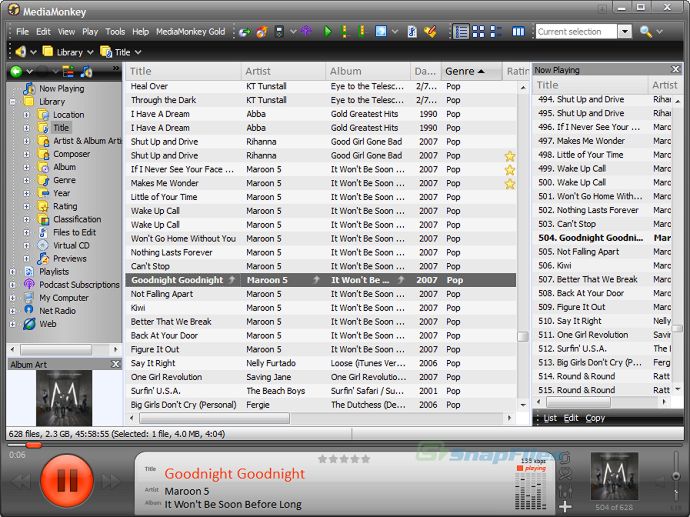Click the equalizer sliders icon in the player
The height and width of the screenshot is (517, 690).
565,491
